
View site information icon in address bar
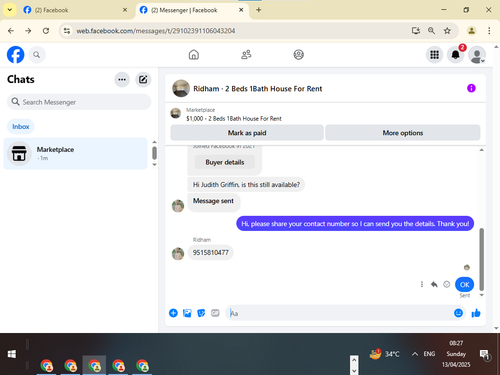(67, 31)
